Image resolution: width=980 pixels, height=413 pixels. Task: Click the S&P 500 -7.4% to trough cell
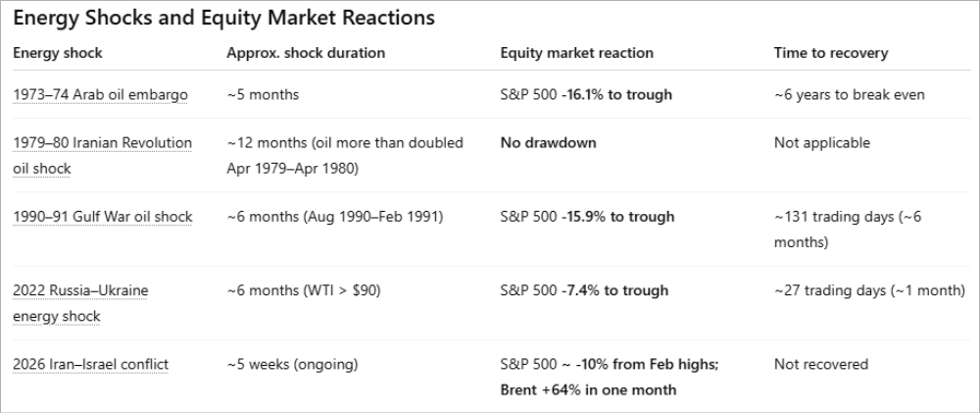point(584,290)
